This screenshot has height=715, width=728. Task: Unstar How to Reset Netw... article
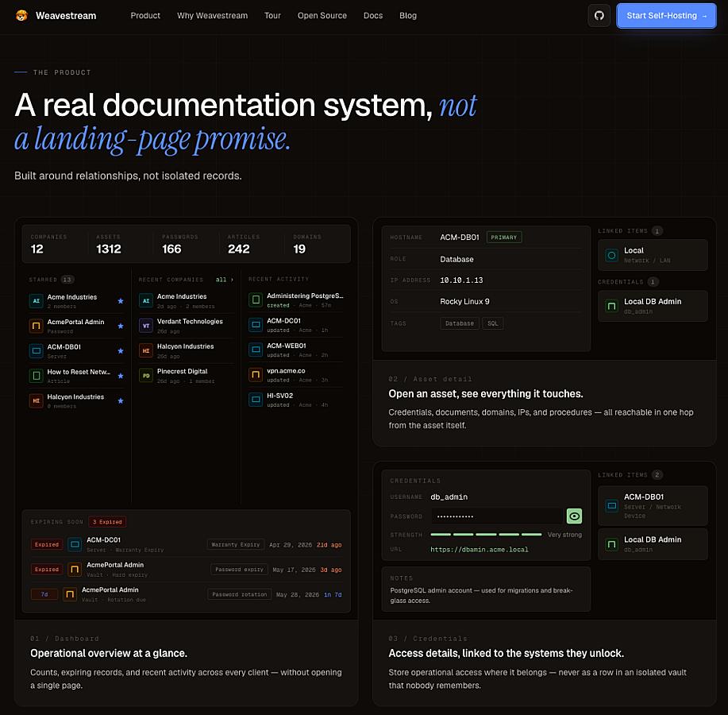121,376
